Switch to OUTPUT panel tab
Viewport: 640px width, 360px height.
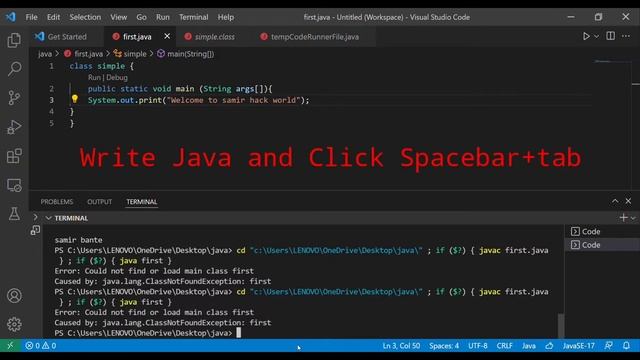(x=99, y=202)
